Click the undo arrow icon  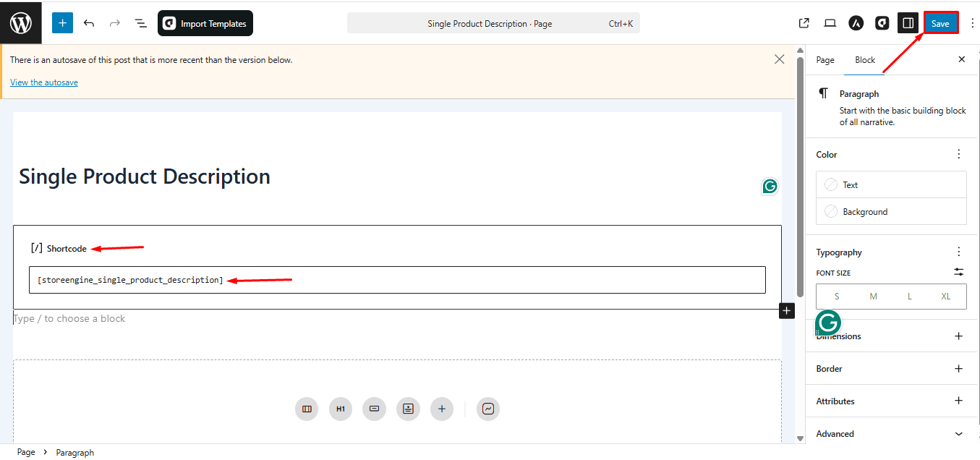(89, 22)
